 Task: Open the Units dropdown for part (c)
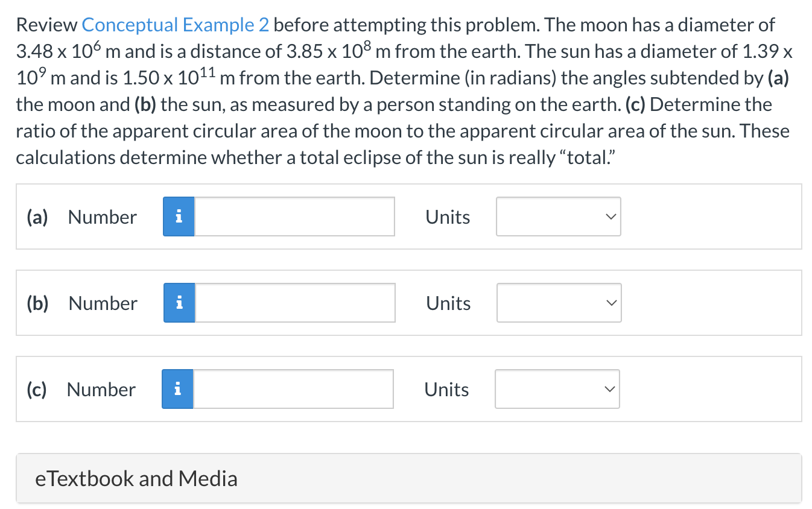(x=557, y=389)
